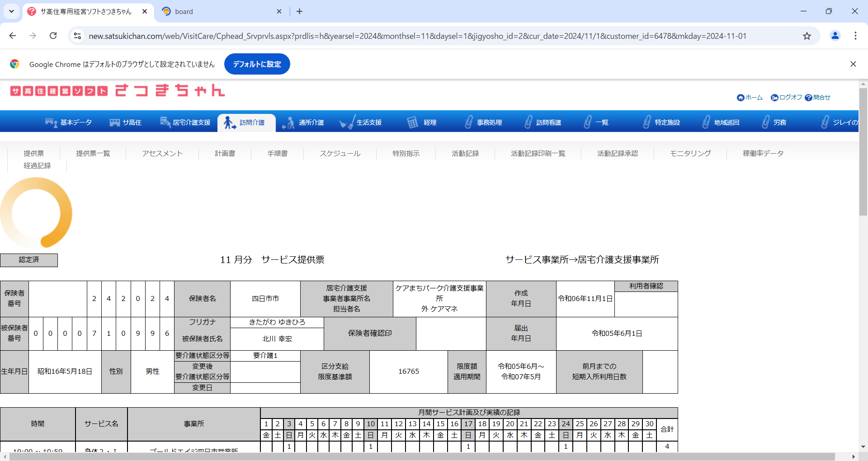Click the ホーム link at top right
The image size is (868, 461).
point(750,98)
